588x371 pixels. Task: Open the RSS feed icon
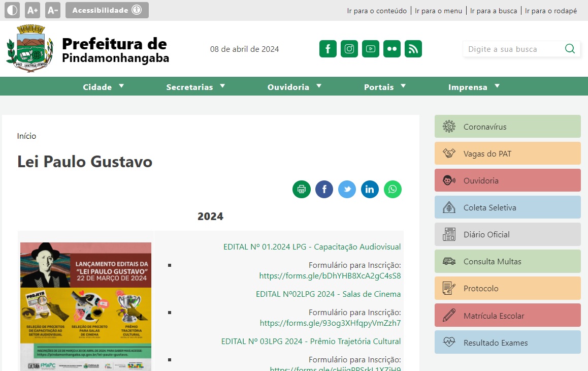[x=413, y=49]
